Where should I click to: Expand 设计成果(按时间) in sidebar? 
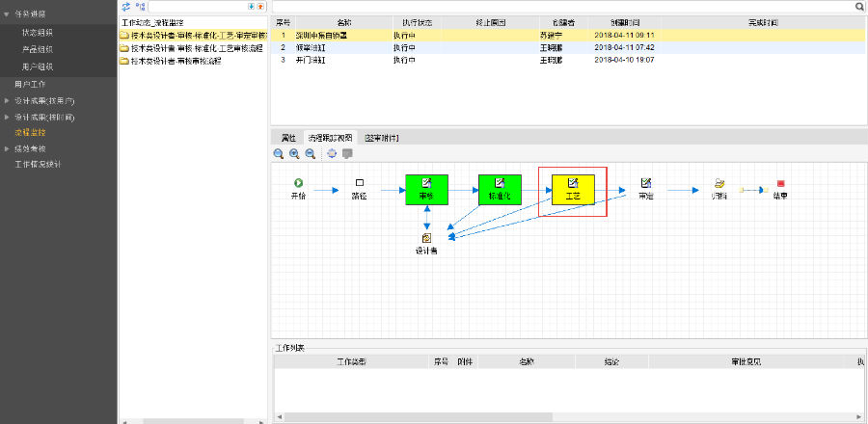pyautogui.click(x=6, y=118)
